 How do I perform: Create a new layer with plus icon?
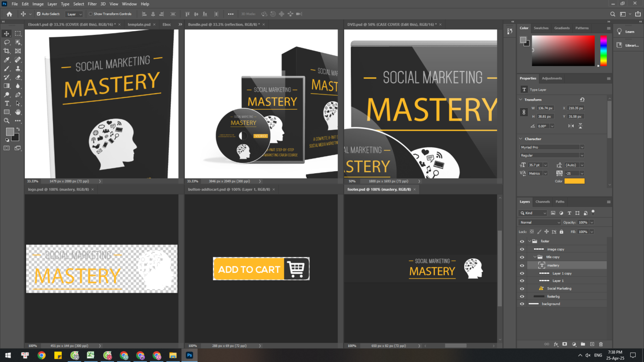click(x=592, y=344)
